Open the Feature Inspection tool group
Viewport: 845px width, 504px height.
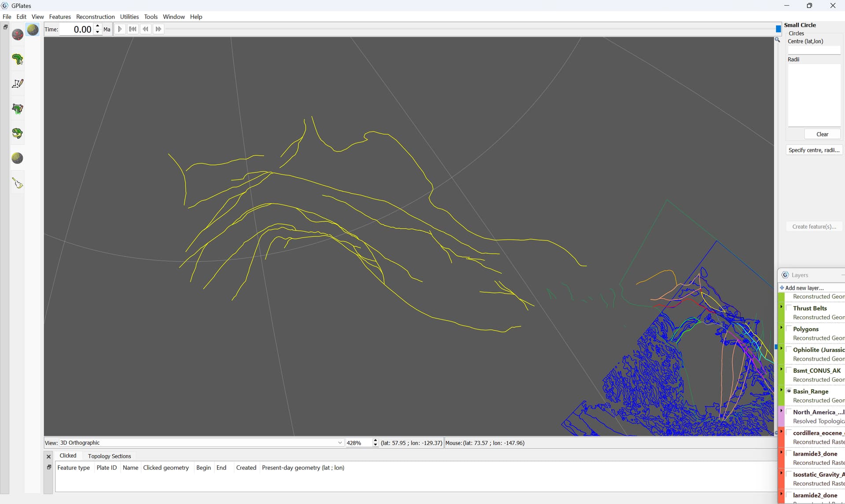(18, 59)
